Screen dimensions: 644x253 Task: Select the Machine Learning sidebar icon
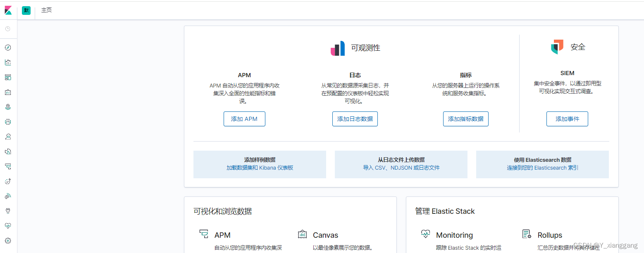pyautogui.click(x=8, y=121)
